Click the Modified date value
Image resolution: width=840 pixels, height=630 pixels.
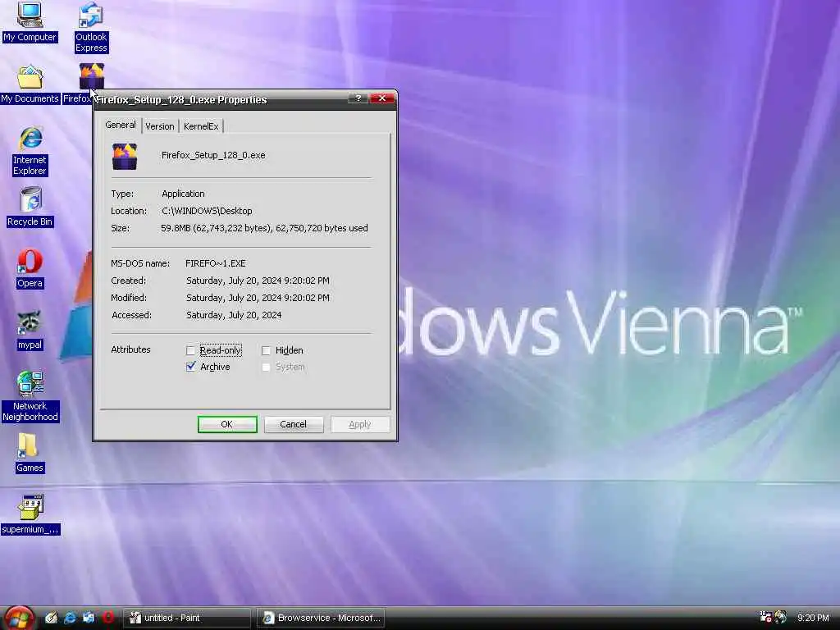258,298
